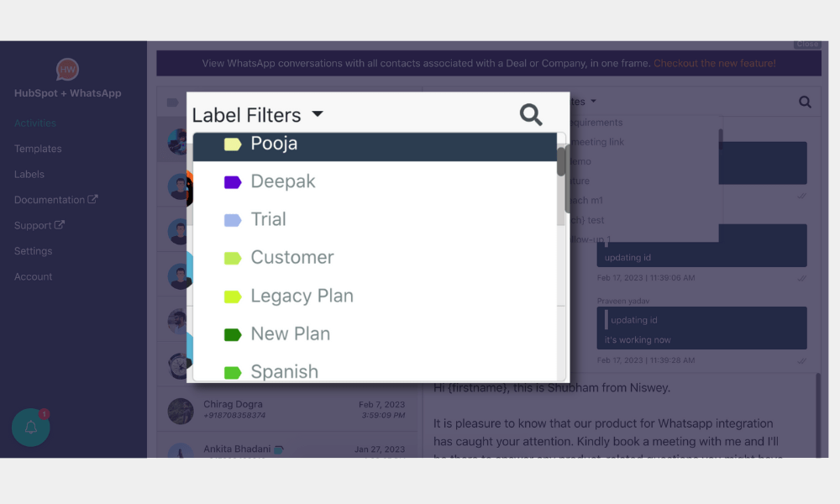
Task: Open the Labels section in the sidebar
Action: [x=29, y=174]
